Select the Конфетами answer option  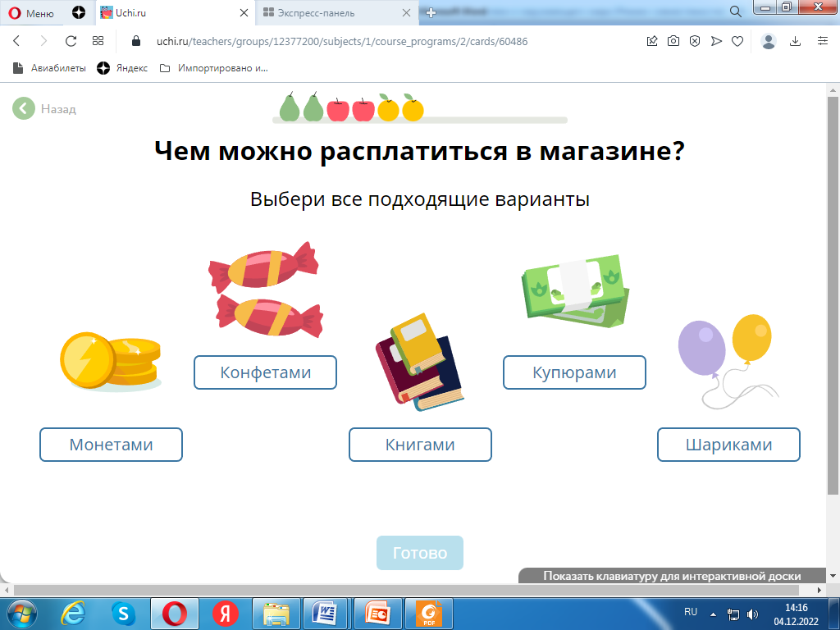click(x=265, y=372)
